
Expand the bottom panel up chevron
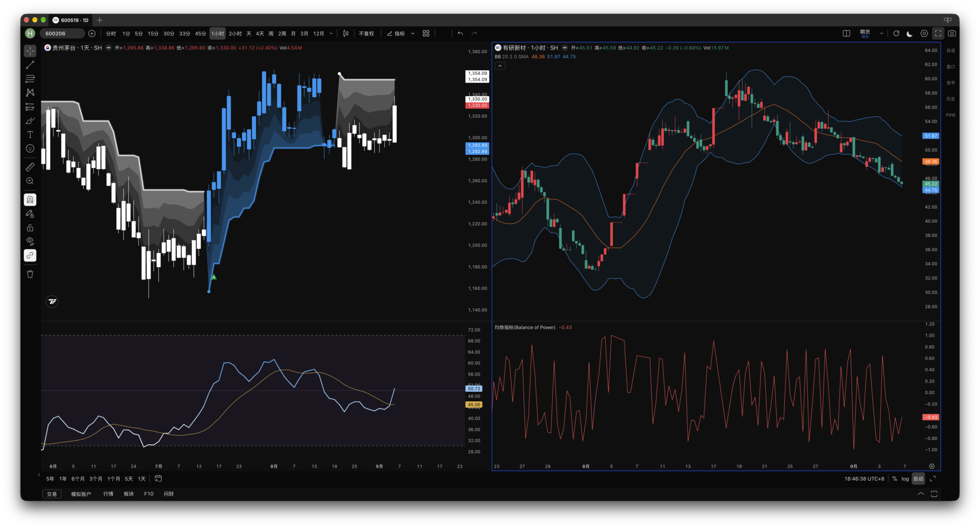coord(921,494)
